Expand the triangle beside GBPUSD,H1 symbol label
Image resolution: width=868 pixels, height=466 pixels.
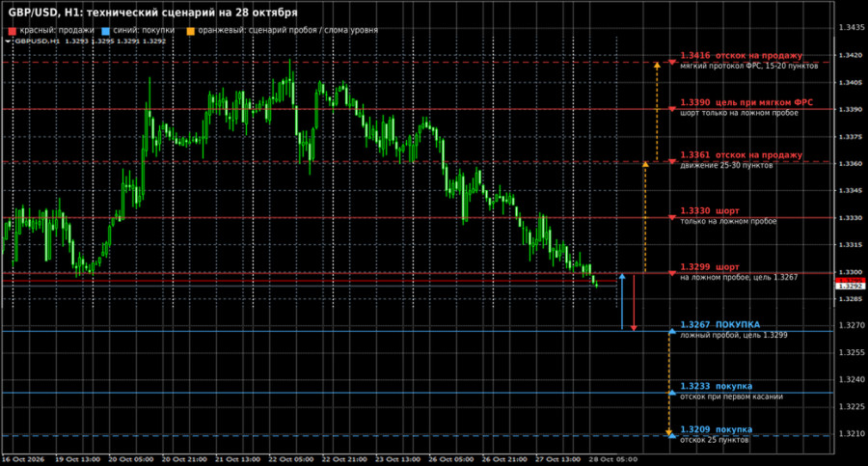(8, 41)
